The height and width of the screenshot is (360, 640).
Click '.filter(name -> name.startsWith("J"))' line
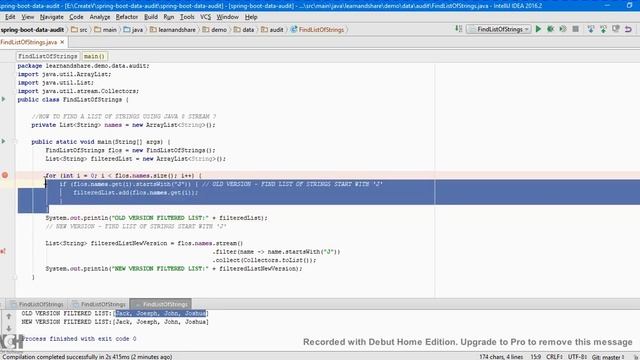[x=276, y=252]
